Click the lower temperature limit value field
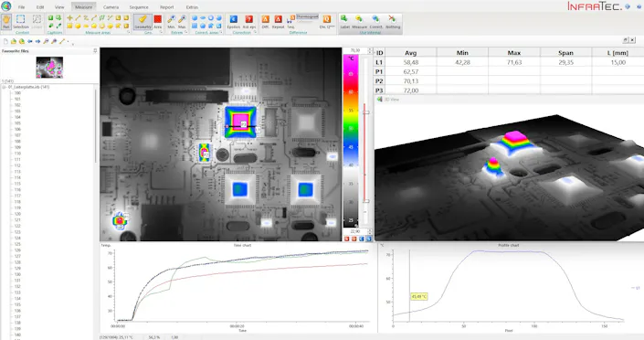644x340 pixels. [x=354, y=232]
